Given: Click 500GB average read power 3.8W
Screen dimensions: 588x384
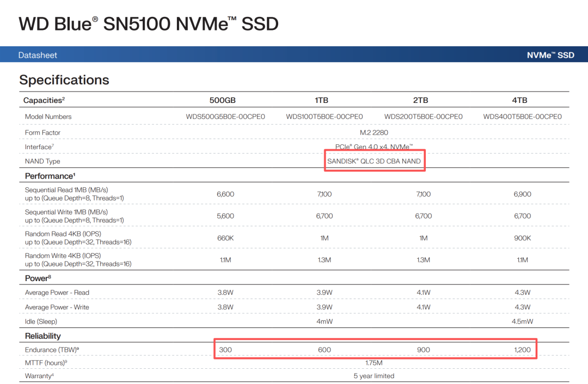Looking at the screenshot, I should pos(225,292).
